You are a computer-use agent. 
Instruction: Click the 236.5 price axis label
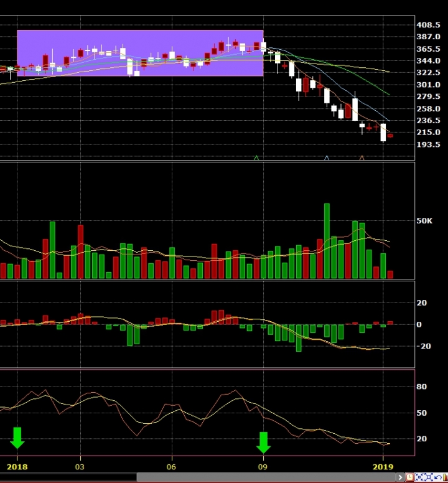pyautogui.click(x=428, y=121)
